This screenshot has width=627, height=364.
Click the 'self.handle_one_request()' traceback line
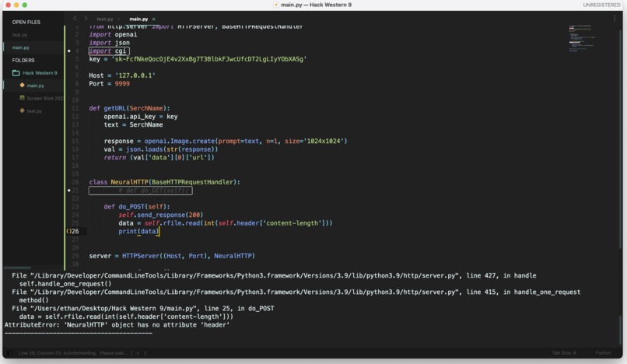[65, 284]
